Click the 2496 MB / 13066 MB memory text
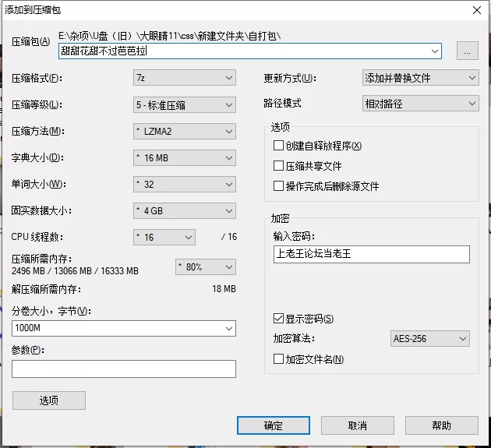 pos(75,271)
